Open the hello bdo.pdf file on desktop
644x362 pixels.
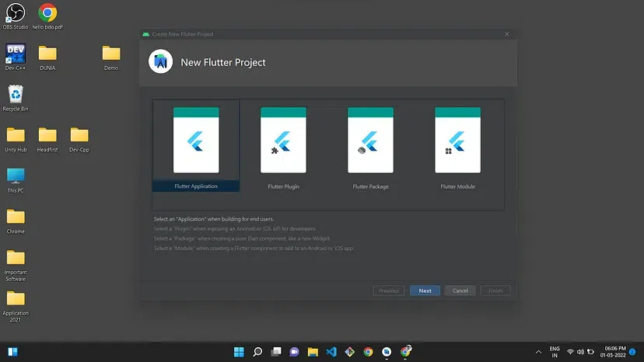point(47,16)
